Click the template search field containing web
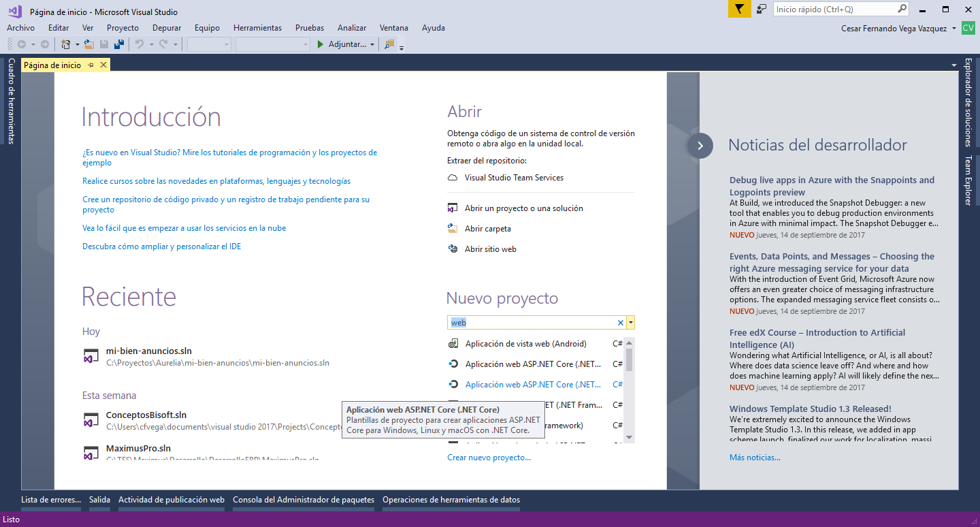 (x=532, y=323)
